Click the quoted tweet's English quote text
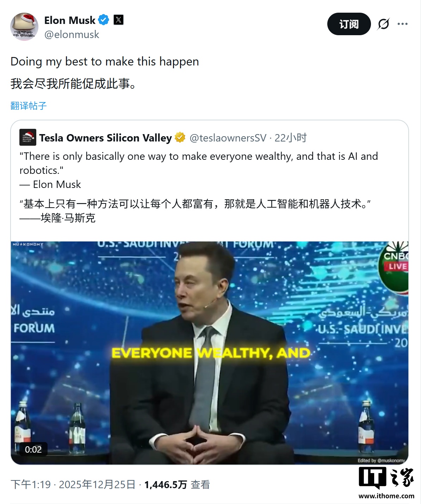The height and width of the screenshot is (504, 421). click(x=198, y=163)
